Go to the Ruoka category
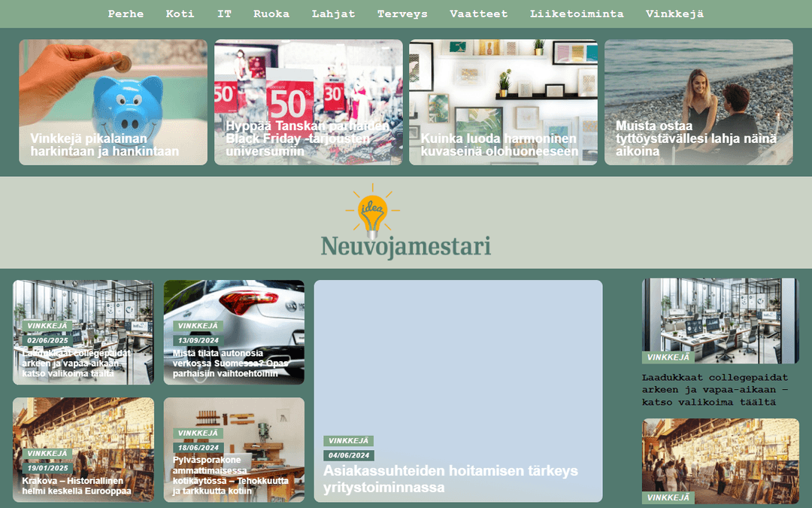Screen dimensions: 812x508 (271, 14)
